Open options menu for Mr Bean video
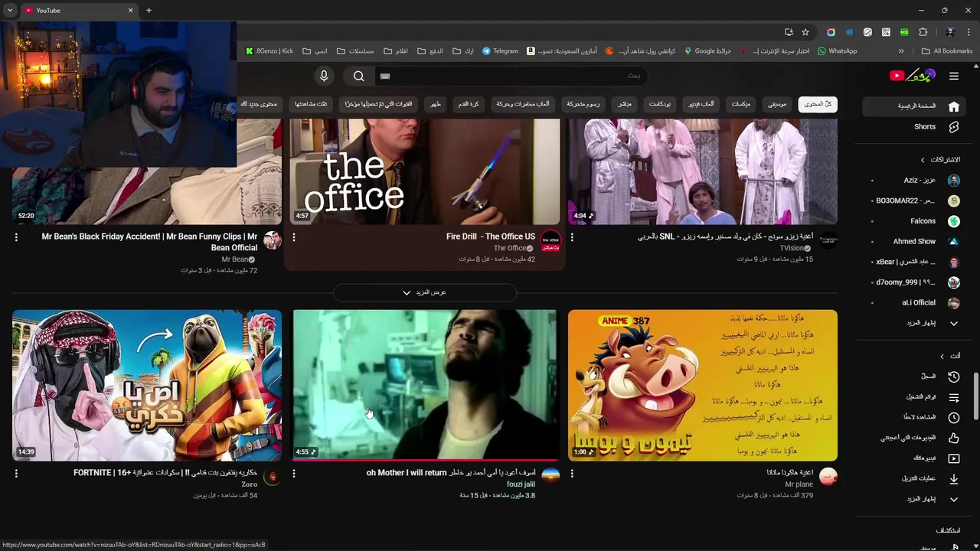The height and width of the screenshot is (551, 980). click(x=16, y=237)
